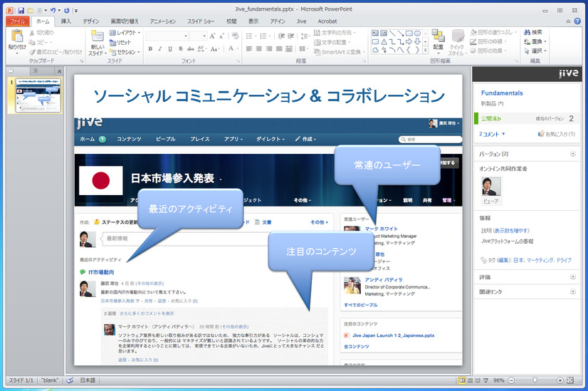Screen dimensions: 588x391
Task: Open the 2コメント dropdown in Jive pane
Action: point(492,134)
